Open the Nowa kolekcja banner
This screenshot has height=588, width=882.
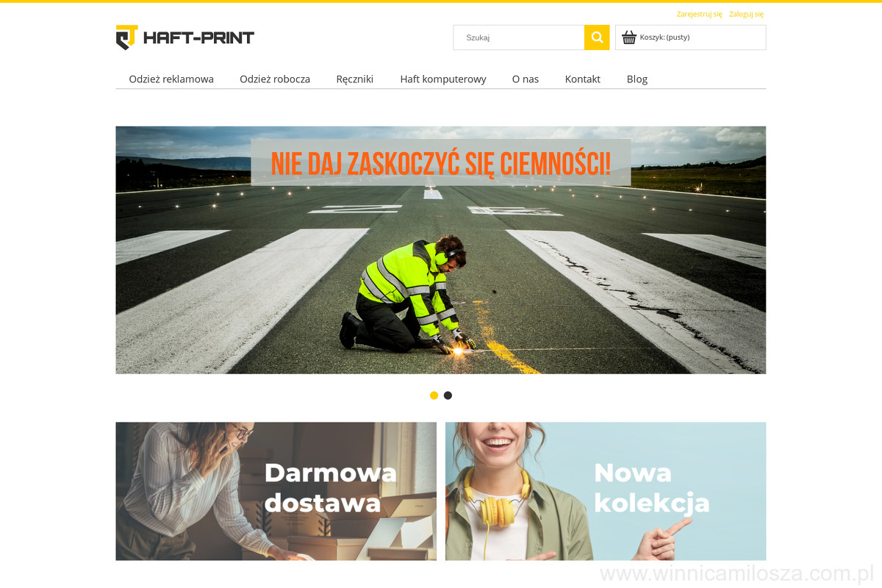(x=606, y=491)
